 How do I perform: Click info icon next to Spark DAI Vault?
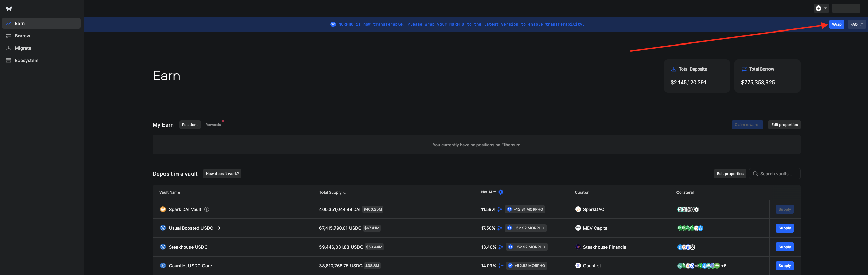tap(207, 209)
